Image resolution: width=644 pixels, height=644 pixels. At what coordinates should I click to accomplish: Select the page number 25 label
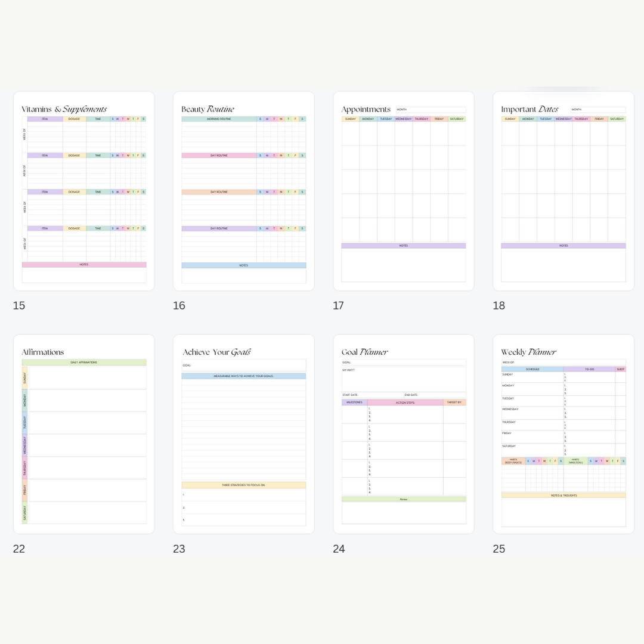pos(499,549)
